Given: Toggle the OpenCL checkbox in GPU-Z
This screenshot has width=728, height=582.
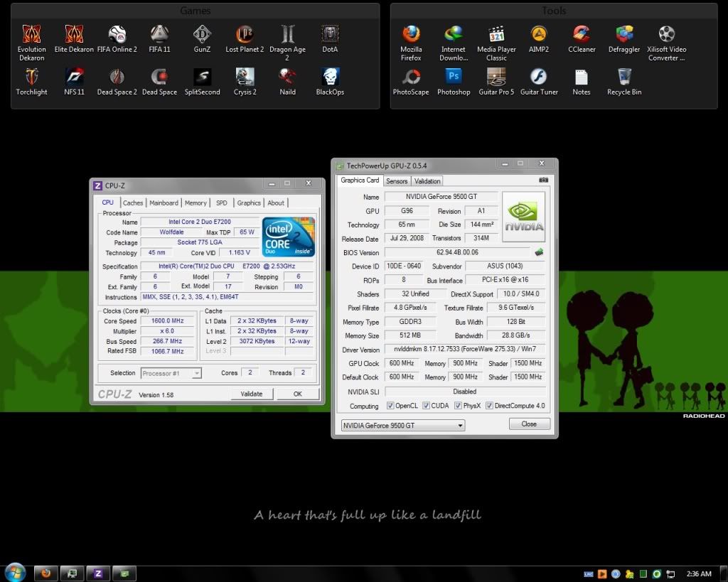Looking at the screenshot, I should [390, 406].
